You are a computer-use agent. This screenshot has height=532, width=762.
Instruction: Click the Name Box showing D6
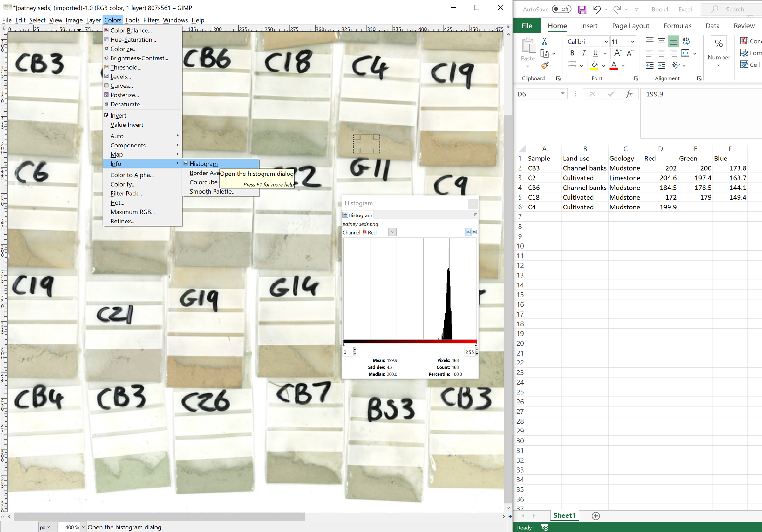coord(541,94)
